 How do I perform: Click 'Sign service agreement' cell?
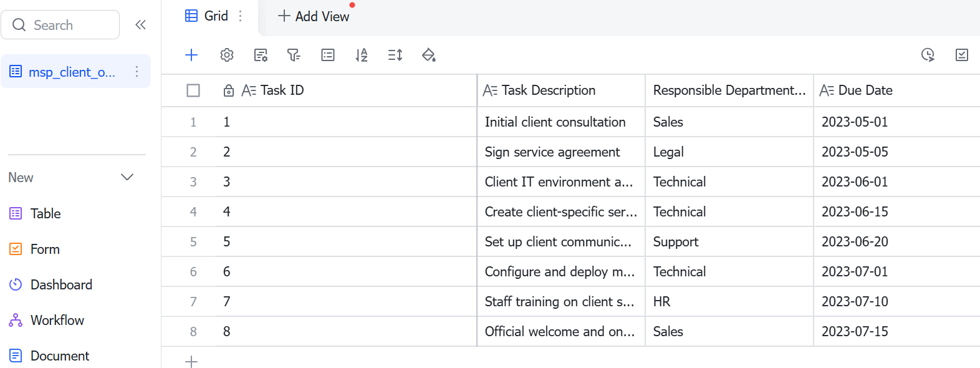561,152
